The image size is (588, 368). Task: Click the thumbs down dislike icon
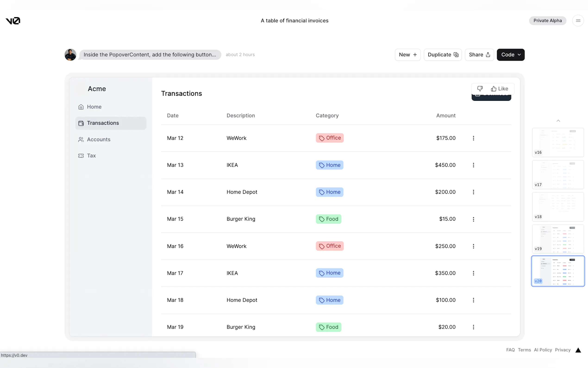480,89
